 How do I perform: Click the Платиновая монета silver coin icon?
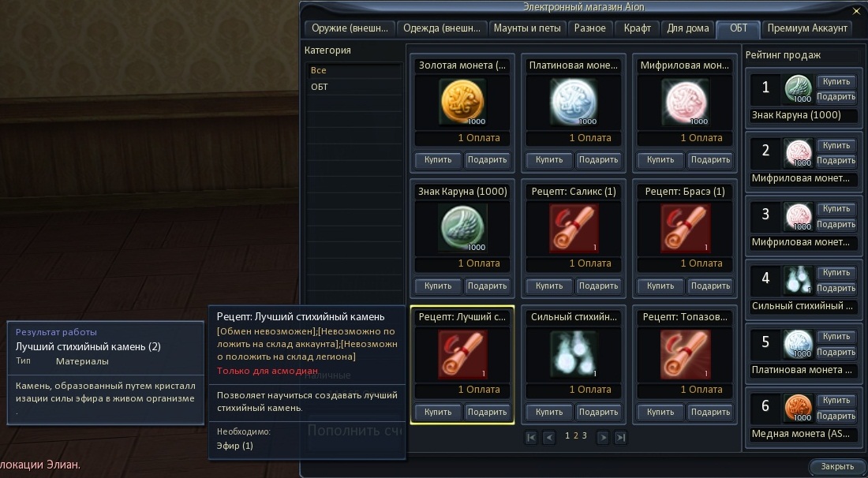point(574,102)
